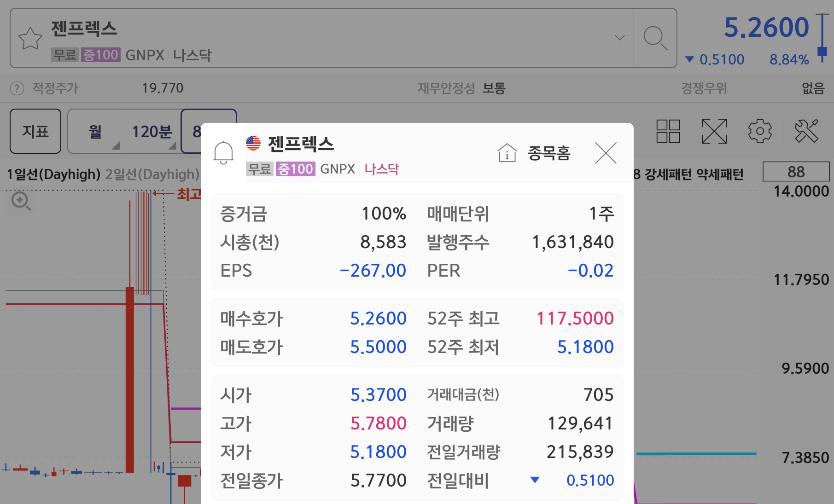Select the 월 chart period dropdown
Screen dimensions: 834x504
95,132
